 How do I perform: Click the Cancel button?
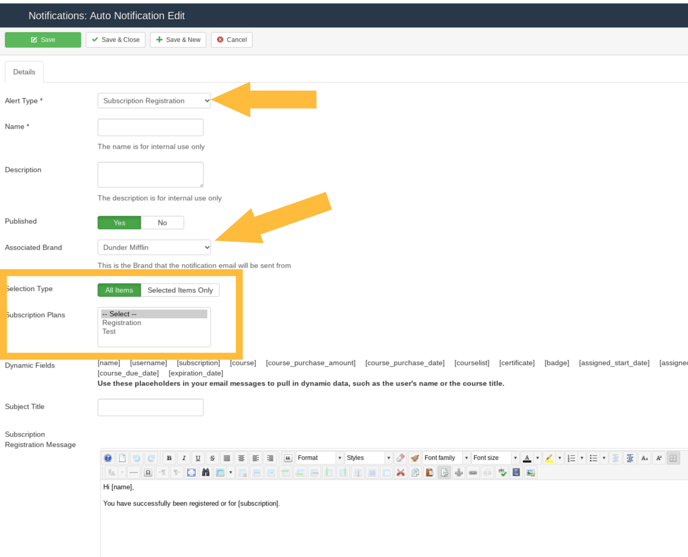pos(232,40)
